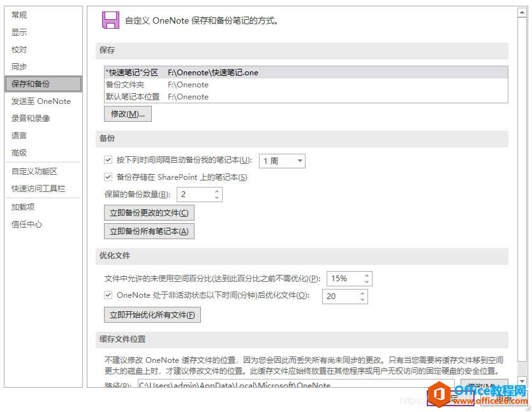Increase the number of backups kept
This screenshot has height=412, width=532.
[x=217, y=191]
